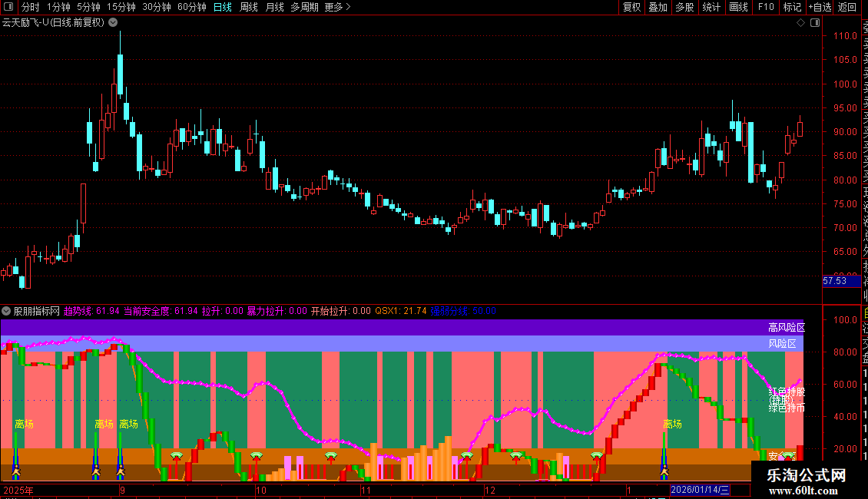Click the 叠加 overlay button
The height and width of the screenshot is (499, 868).
(x=658, y=7)
